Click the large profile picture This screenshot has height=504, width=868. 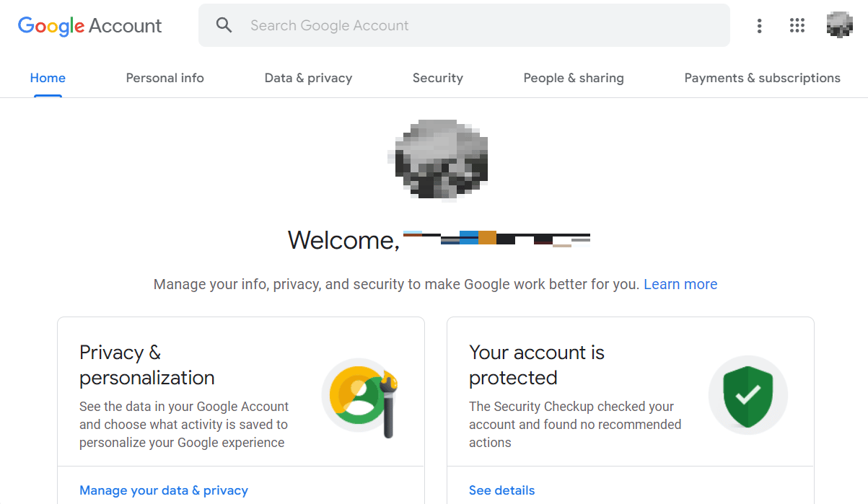tap(438, 159)
